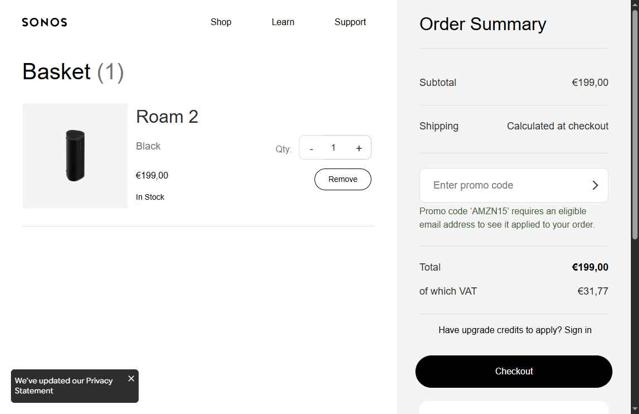Click the quantity value field
Image resolution: width=639 pixels, height=414 pixels.
click(x=334, y=148)
